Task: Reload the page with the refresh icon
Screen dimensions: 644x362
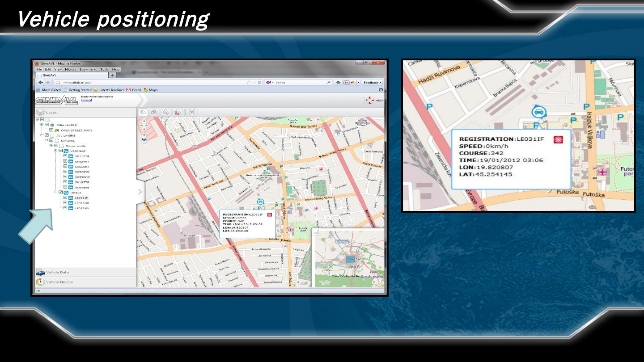Action: (x=260, y=83)
